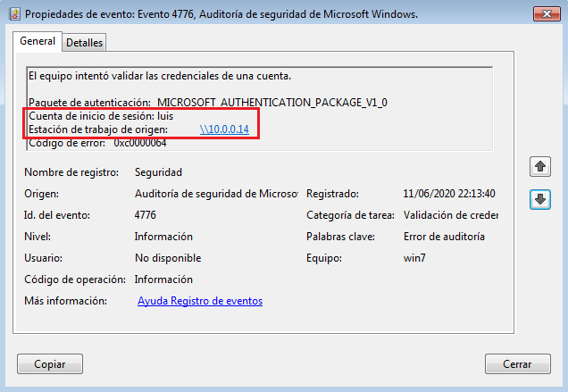Open the \\10.0.0.14 workstation link
The image size is (568, 392).
224,129
